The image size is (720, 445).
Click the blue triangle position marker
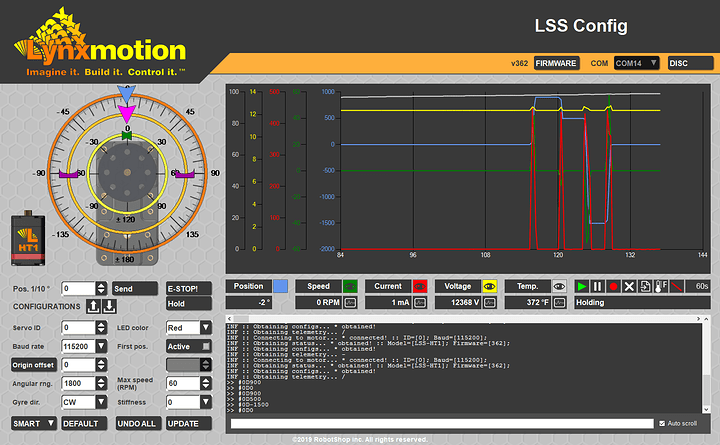click(126, 93)
